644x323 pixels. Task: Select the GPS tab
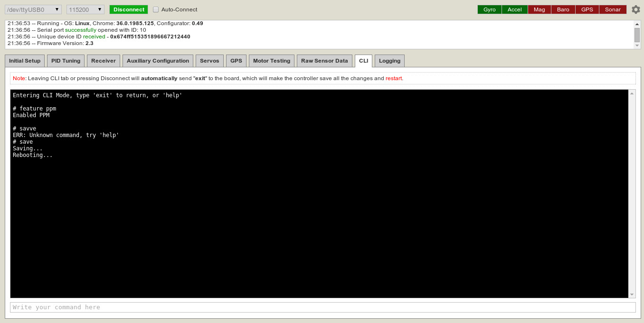coord(236,61)
